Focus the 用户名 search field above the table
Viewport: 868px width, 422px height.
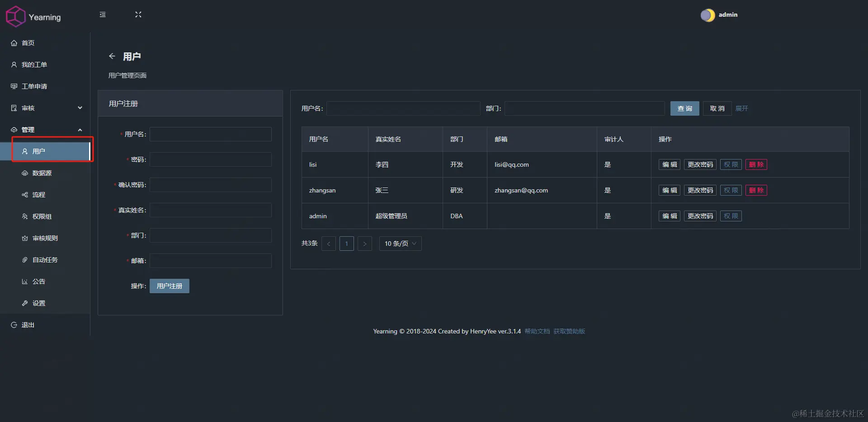[403, 108]
